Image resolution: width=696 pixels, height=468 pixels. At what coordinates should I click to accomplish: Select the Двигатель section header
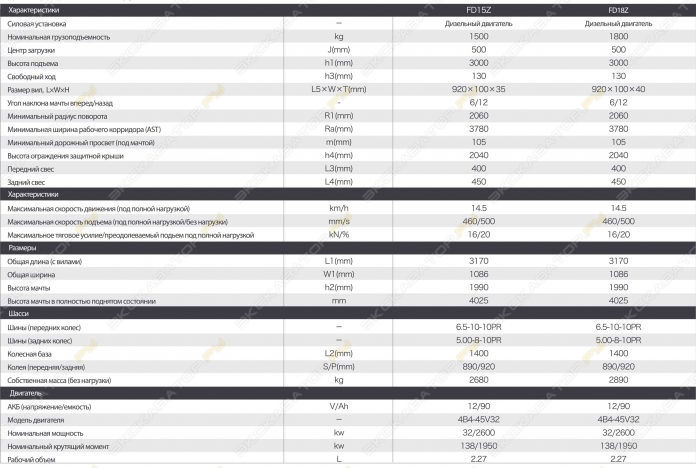point(25,393)
